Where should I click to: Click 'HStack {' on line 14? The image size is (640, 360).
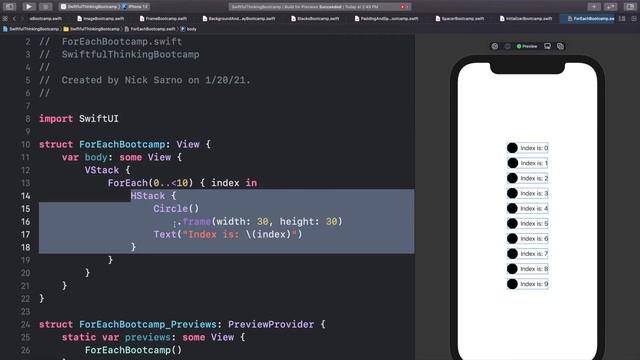[x=153, y=196]
